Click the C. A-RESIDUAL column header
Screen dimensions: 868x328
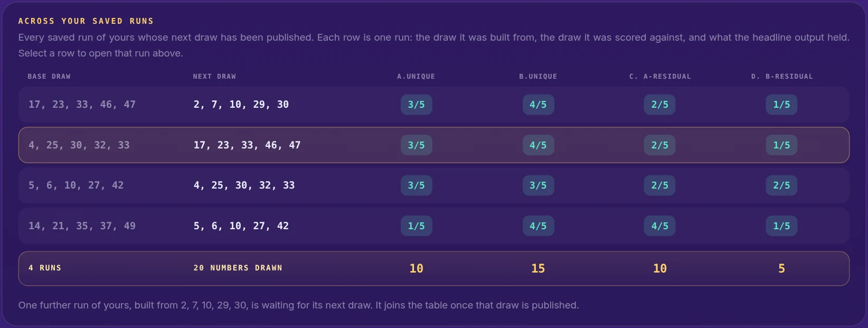[660, 77]
